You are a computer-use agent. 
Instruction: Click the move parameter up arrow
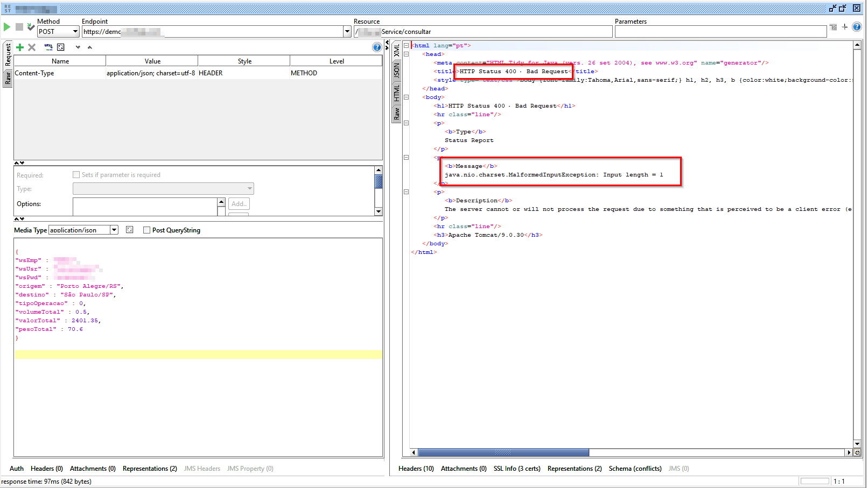coord(90,47)
